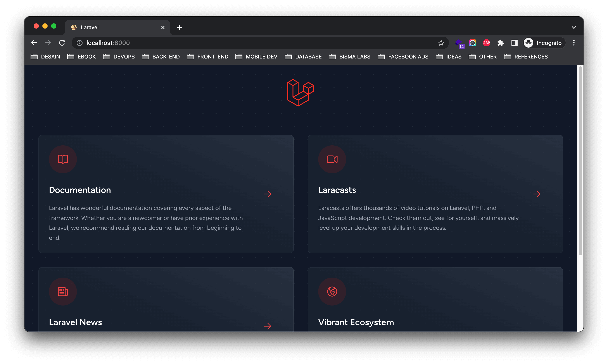Open the FACEBOOK ADS bookmarks folder
The width and height of the screenshot is (608, 364).
click(x=403, y=57)
